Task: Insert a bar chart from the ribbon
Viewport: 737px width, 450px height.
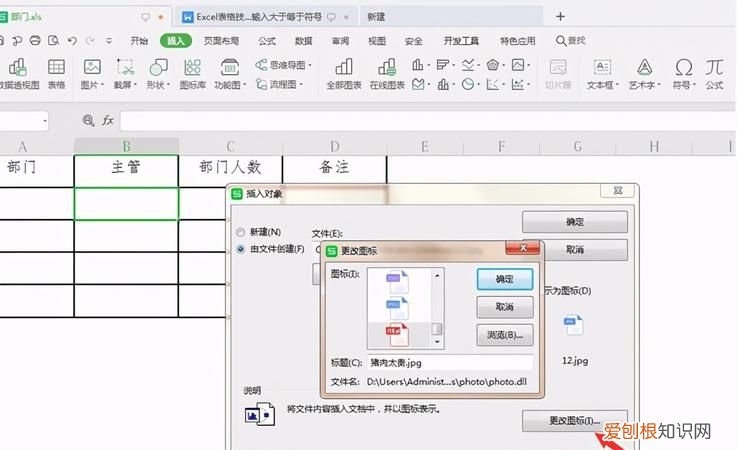Action: click(442, 64)
